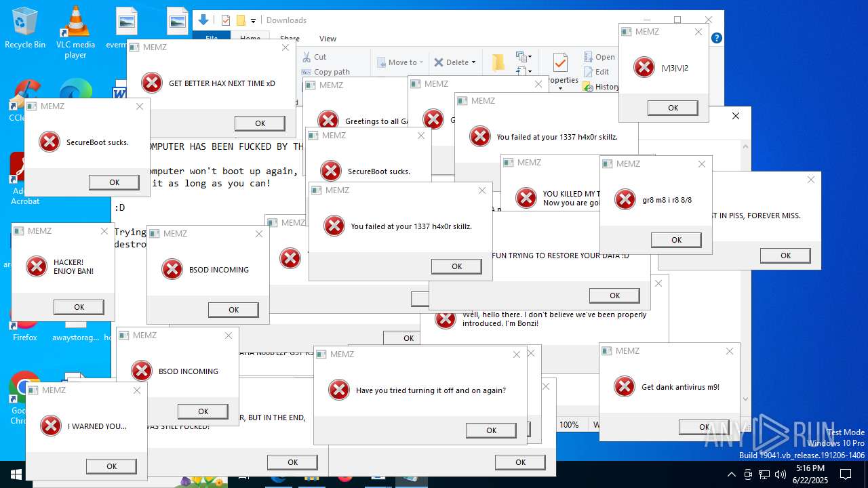Click error icon in HACKER ENJOY BAN dialog
Viewport: 868px width, 488px height.
point(37,266)
